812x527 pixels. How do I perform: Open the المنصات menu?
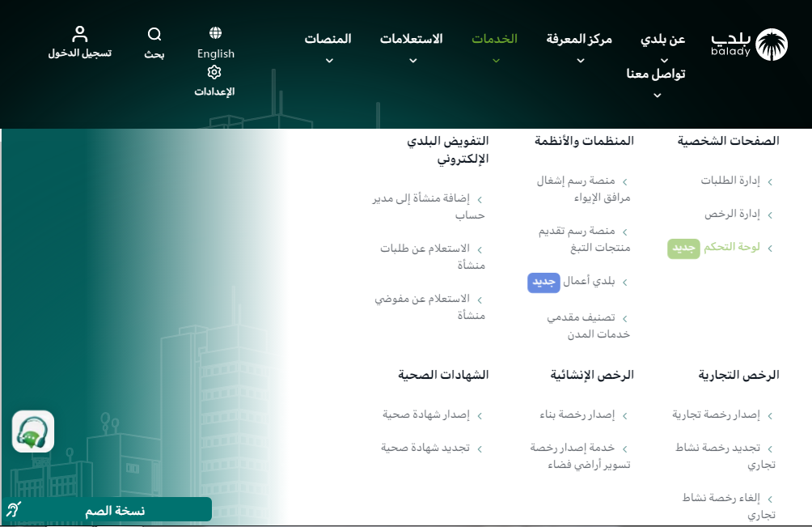[328, 39]
